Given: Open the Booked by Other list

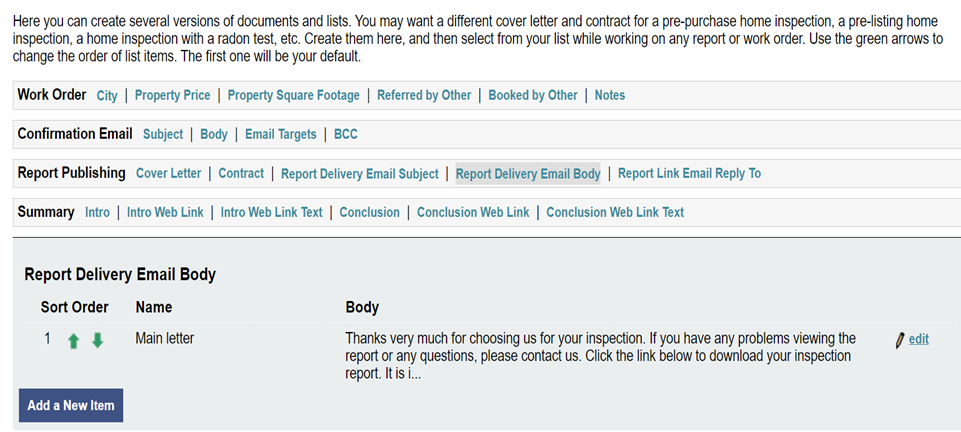Looking at the screenshot, I should (533, 95).
